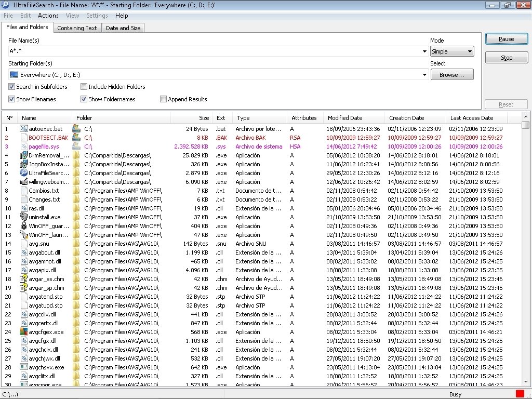The height and width of the screenshot is (399, 532).
Task: Click the red busy indicator in the status bar
Action: [520, 394]
